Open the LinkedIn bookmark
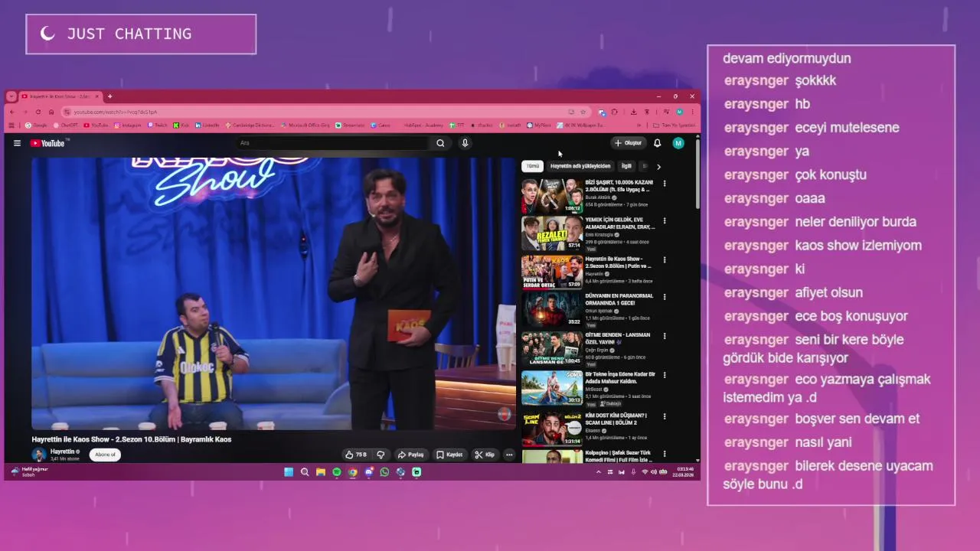The height and width of the screenshot is (551, 980). tap(207, 125)
